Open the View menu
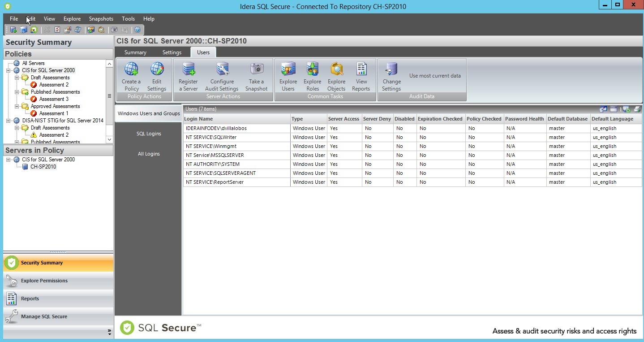Viewport: 644px width, 342px height. pos(49,19)
